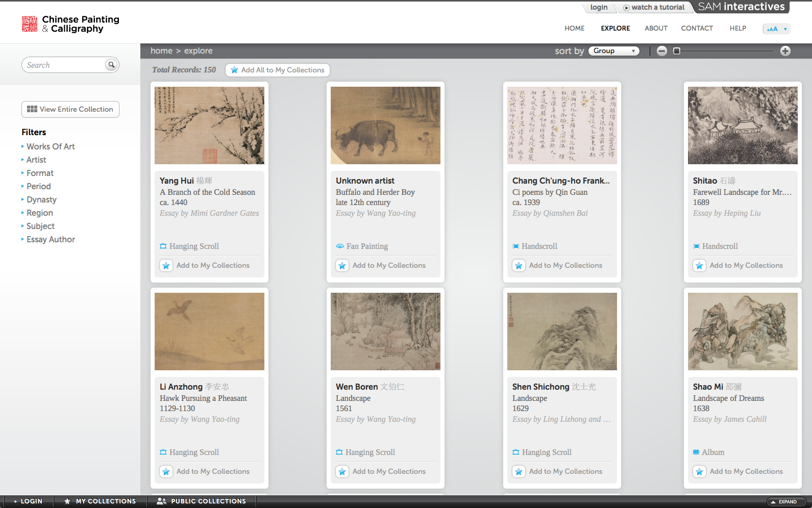Open the sort by Group dropdown
Screen dimensions: 812x508
(614, 51)
